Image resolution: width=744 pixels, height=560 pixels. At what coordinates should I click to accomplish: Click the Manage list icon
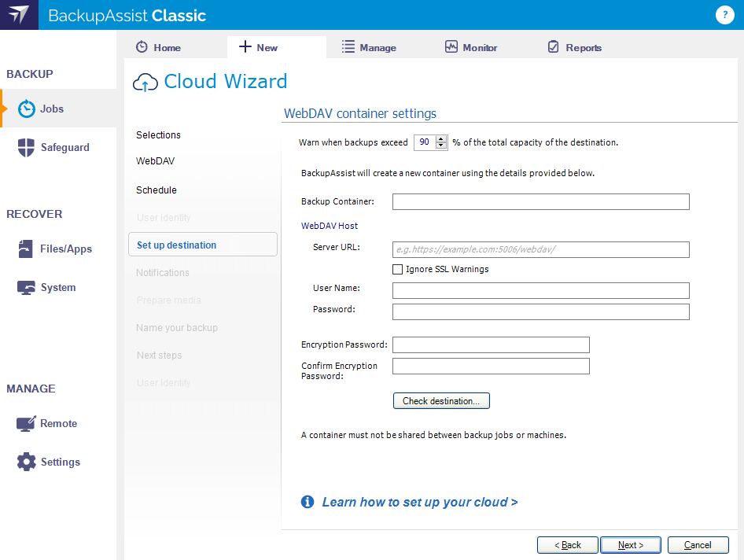348,46
